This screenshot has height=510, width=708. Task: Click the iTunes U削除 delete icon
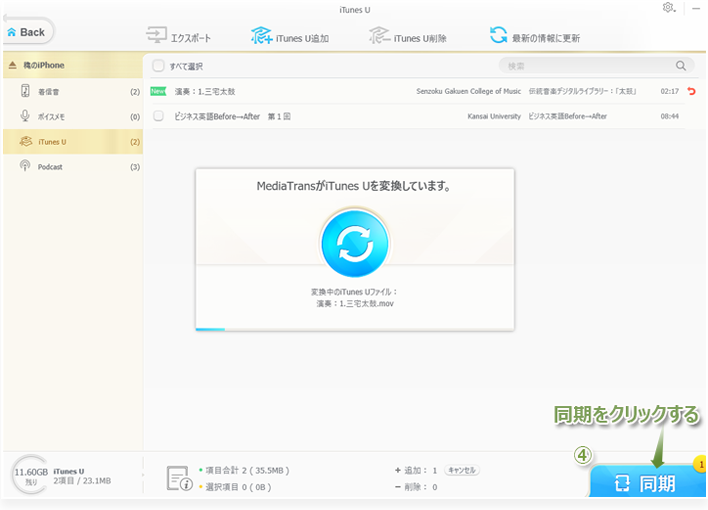point(377,36)
